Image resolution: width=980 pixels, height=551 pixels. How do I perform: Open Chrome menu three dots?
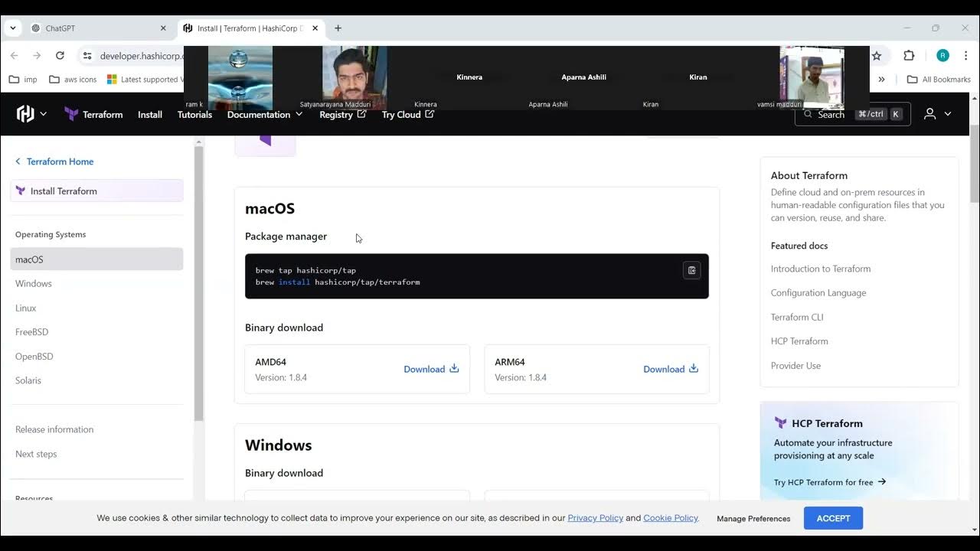pyautogui.click(x=967, y=56)
